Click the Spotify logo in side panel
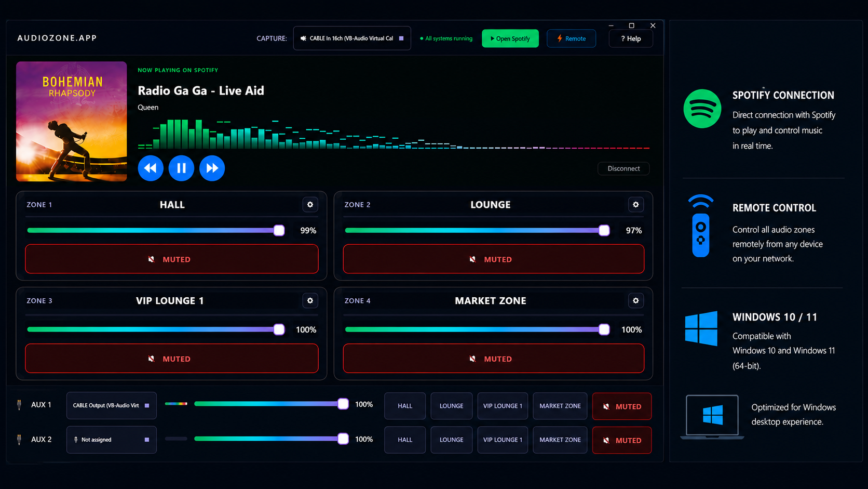Viewport: 868px width, 489px height. pos(702,109)
